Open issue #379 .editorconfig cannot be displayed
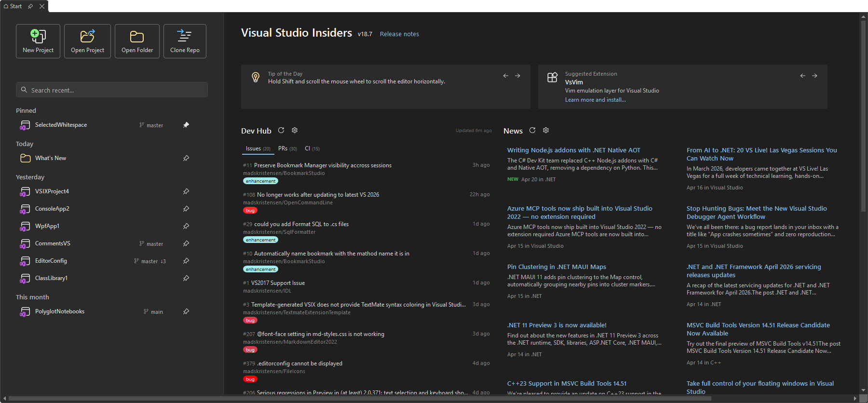This screenshot has width=868, height=403. pyautogui.click(x=299, y=363)
